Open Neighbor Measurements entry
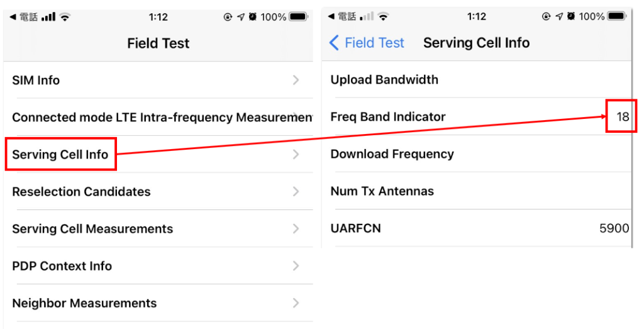Screen dimensions: 644x329 pos(158,303)
